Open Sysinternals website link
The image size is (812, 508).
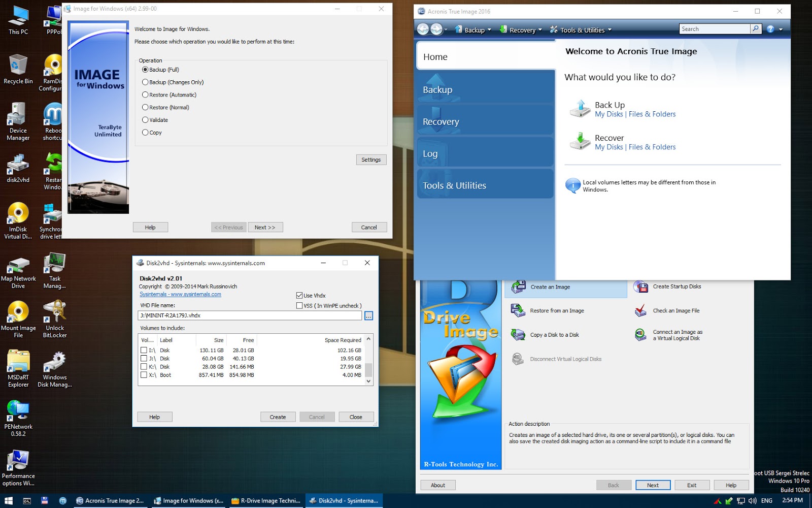pyautogui.click(x=180, y=294)
